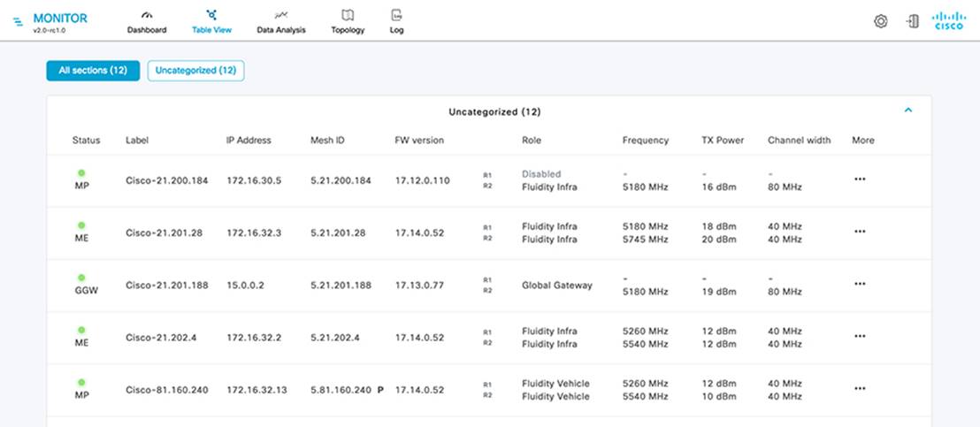
Task: Open settings via the gear icon
Action: tap(881, 21)
